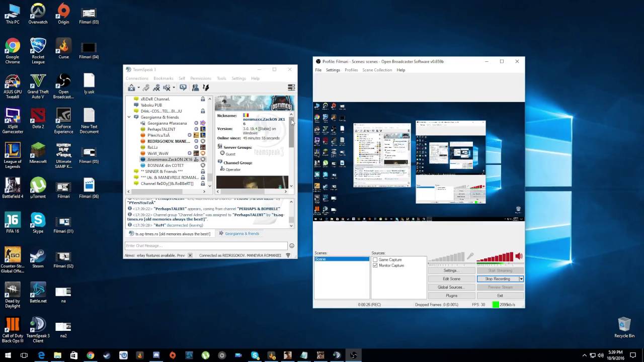Open TeamSpeak Permissions menu

(x=201, y=78)
